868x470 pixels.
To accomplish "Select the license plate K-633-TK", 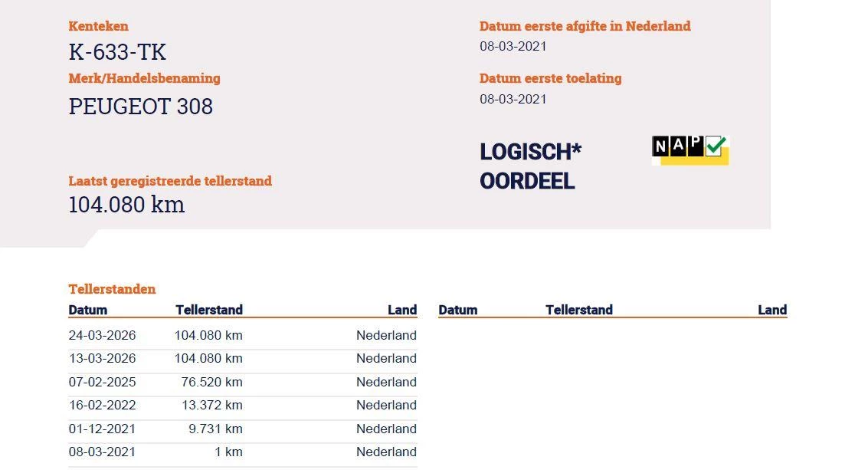I will 117,52.
